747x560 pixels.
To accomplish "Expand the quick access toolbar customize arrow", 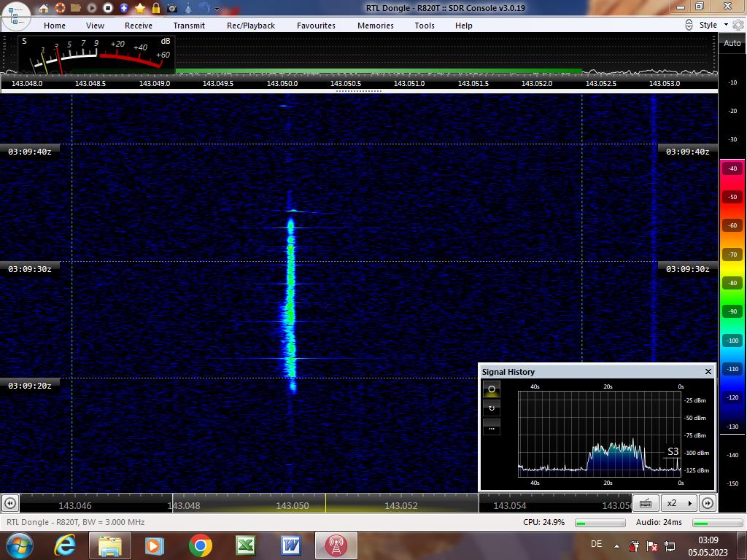I will 217,8.
